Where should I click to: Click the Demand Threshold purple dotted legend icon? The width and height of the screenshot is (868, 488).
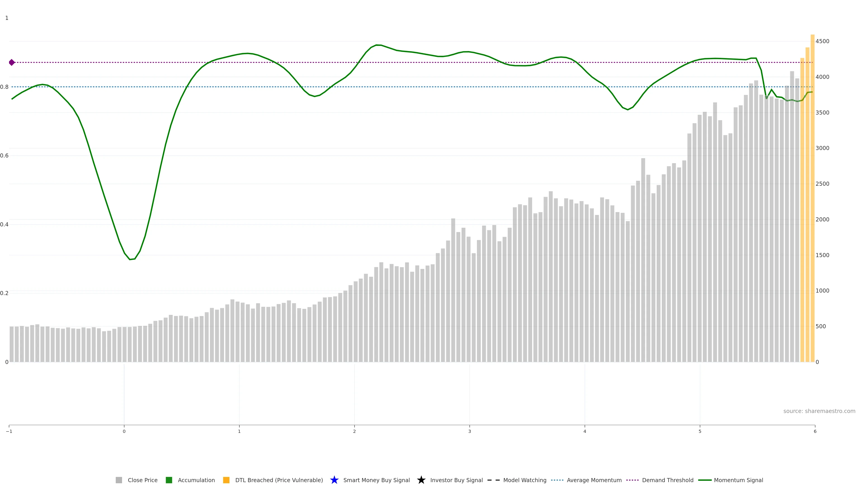pyautogui.click(x=632, y=480)
